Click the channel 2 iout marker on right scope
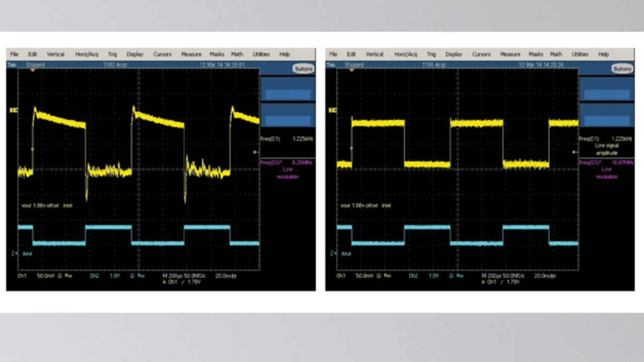 333,253
